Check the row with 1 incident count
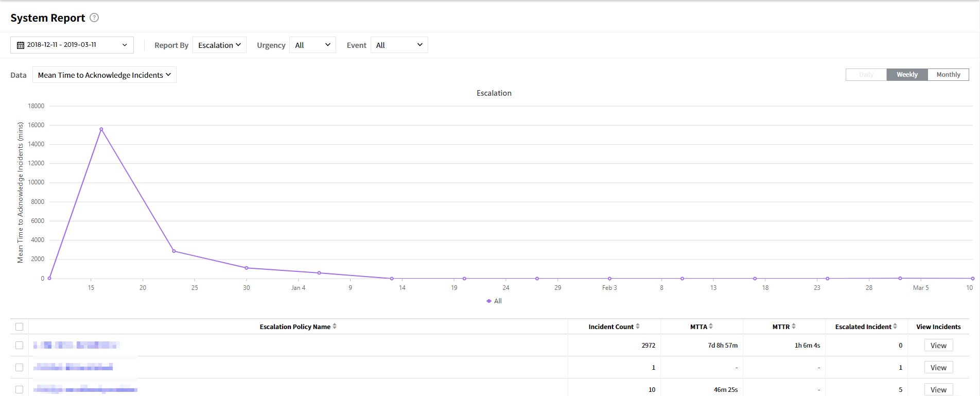Image resolution: width=980 pixels, height=396 pixels. coord(20,368)
